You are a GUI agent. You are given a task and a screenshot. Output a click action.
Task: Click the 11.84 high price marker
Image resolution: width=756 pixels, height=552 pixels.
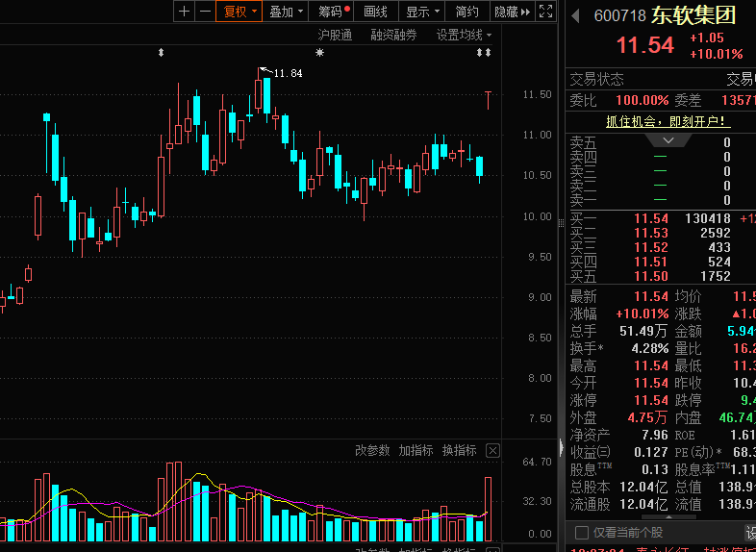288,73
